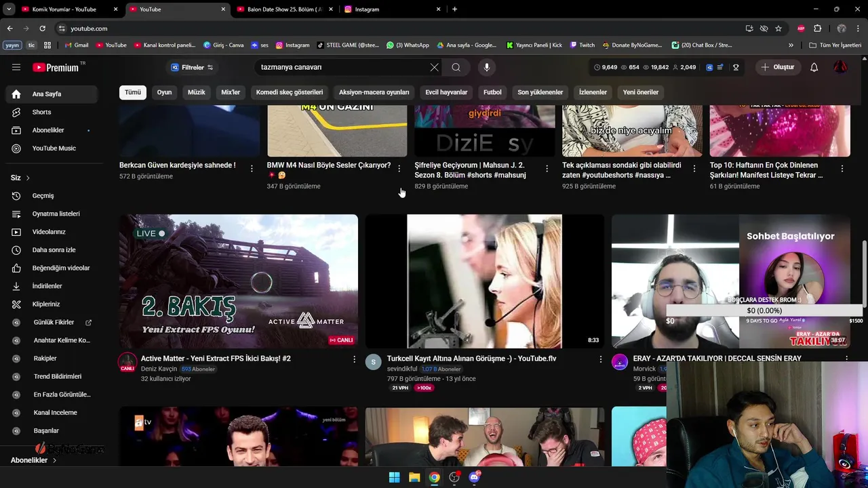Open the Deniz Kavçin channel link

tap(159, 369)
